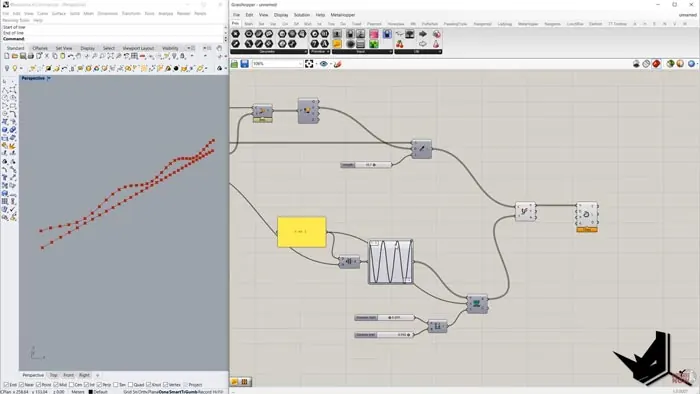The image size is (700, 394).
Task: Click the blue padlock data-dam icon
Action: tap(387, 34)
